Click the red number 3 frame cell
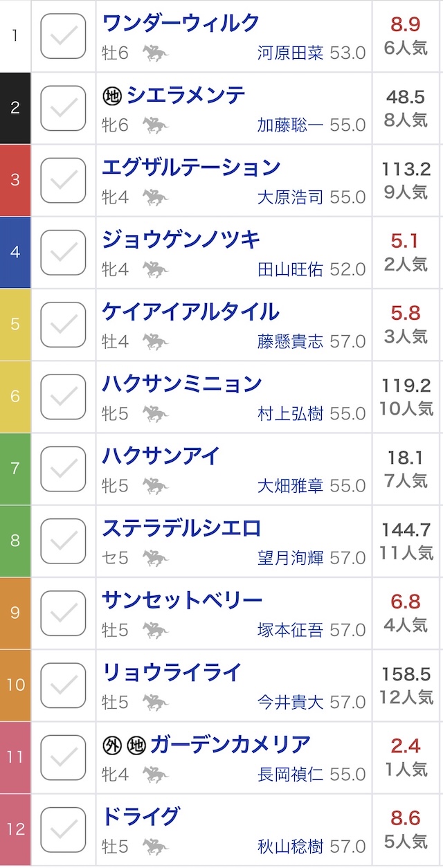443x868 pixels. tap(15, 180)
